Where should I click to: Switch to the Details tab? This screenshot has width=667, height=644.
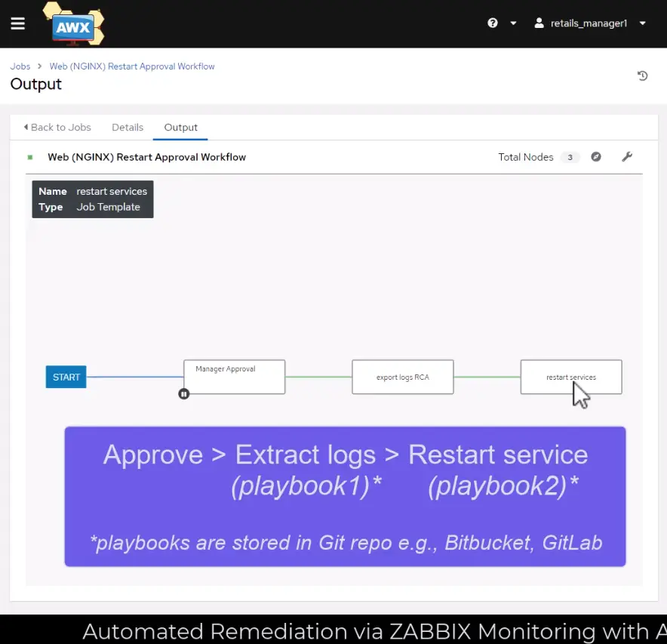tap(128, 128)
